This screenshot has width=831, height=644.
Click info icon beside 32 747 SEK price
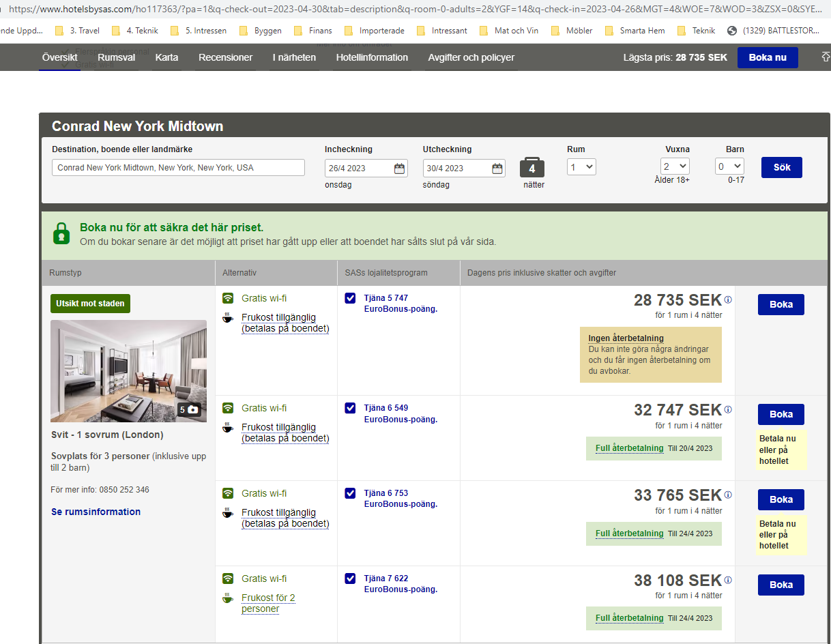pyautogui.click(x=728, y=410)
